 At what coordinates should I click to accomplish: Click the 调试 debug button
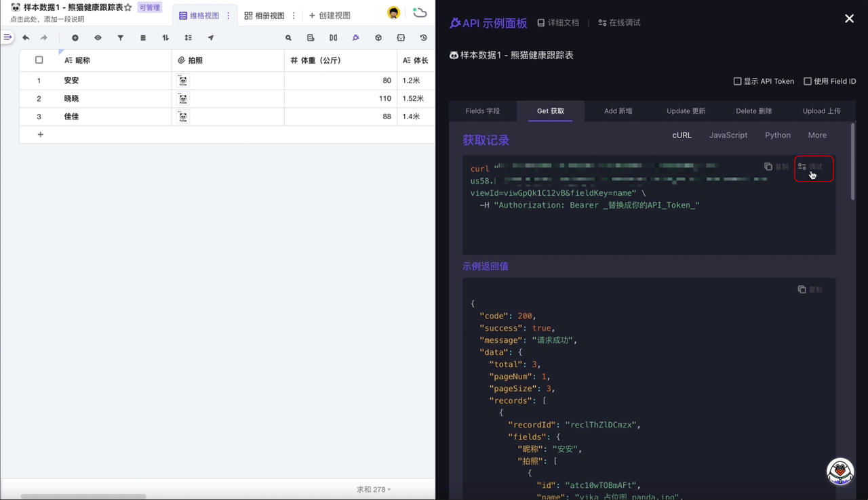click(x=811, y=167)
